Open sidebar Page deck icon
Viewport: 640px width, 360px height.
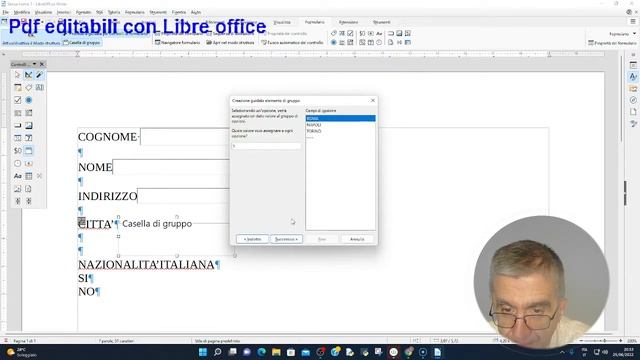[633, 111]
